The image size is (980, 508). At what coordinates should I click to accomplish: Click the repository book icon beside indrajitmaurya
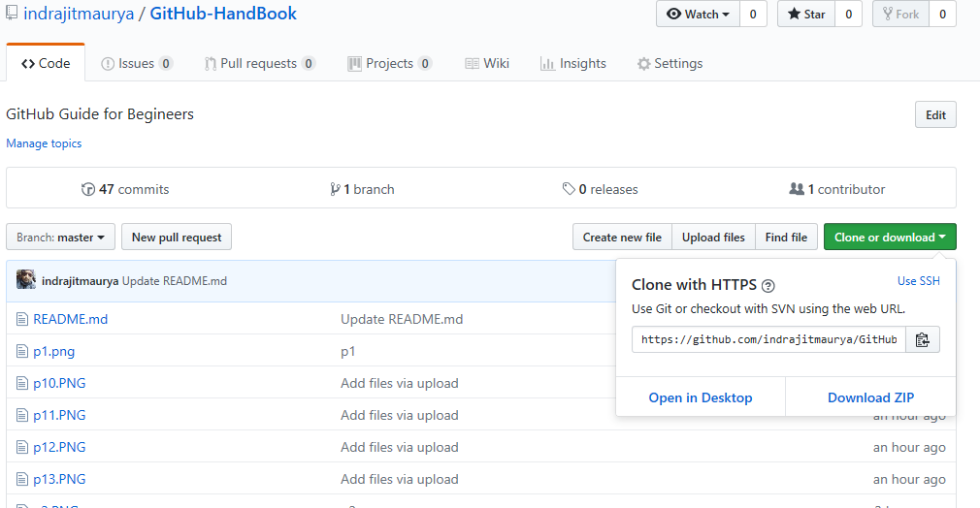[x=12, y=14]
